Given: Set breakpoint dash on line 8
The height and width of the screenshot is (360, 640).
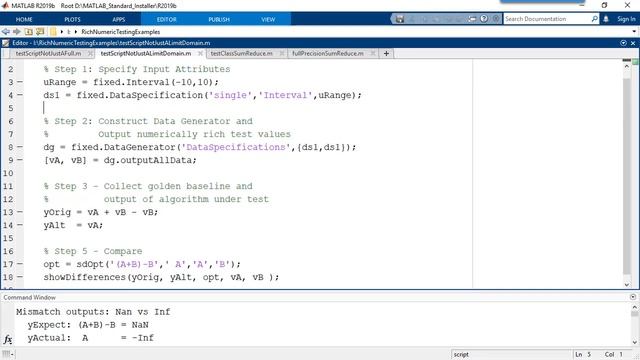Looking at the screenshot, I should [20, 147].
